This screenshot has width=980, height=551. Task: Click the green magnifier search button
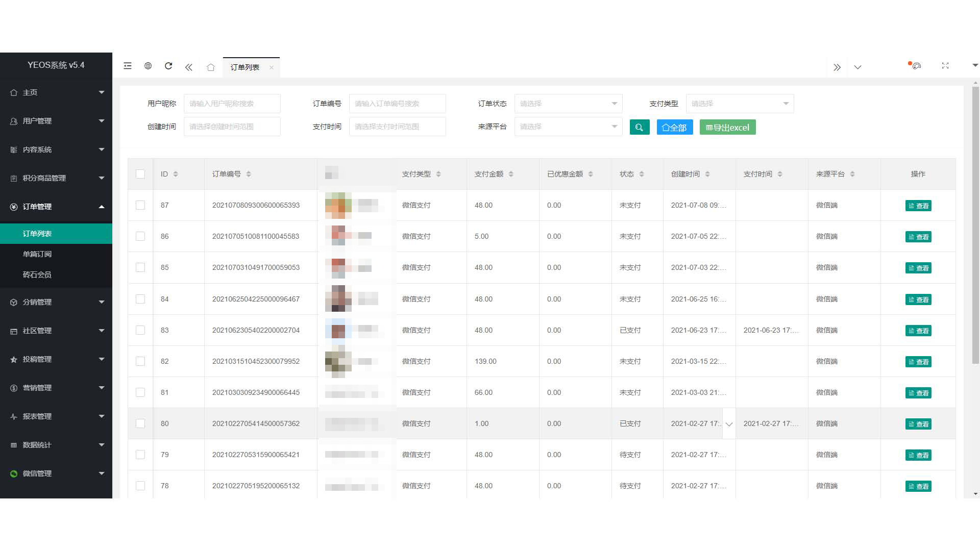tap(639, 127)
